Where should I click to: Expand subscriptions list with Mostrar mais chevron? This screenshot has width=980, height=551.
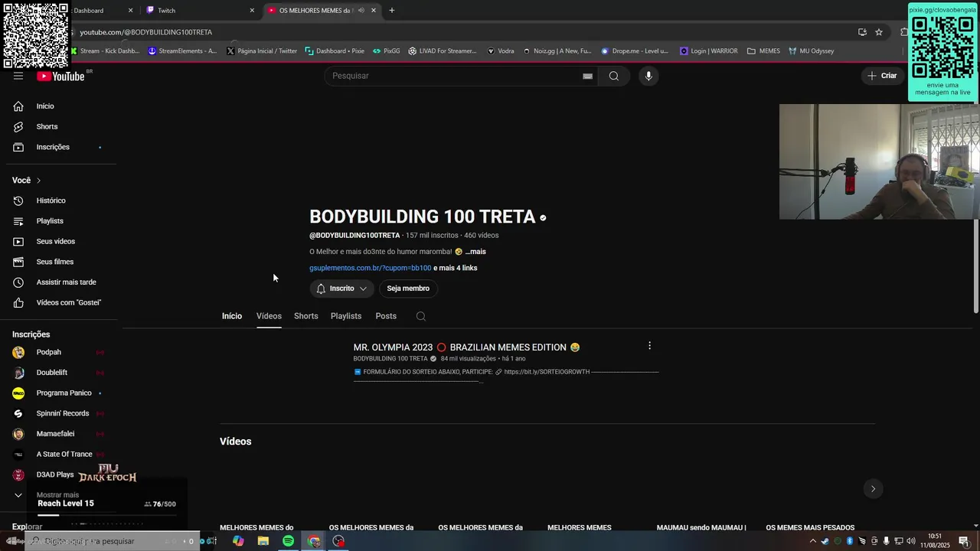click(18, 495)
